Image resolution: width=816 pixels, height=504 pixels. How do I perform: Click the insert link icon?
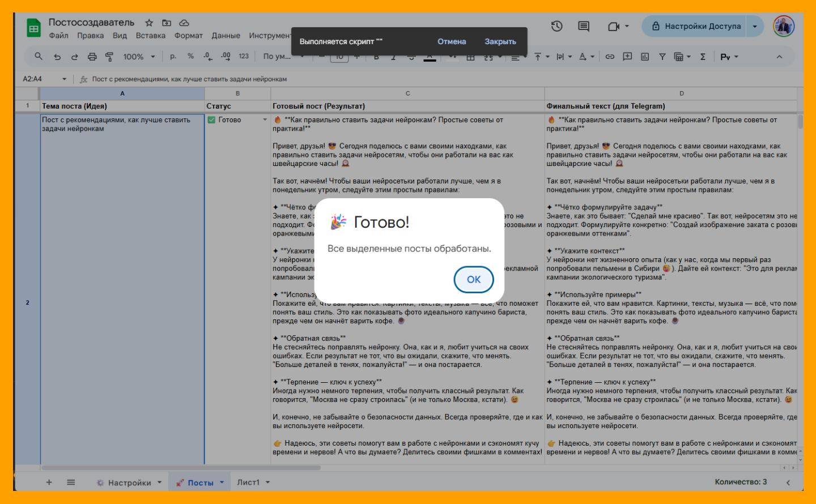[x=610, y=57]
